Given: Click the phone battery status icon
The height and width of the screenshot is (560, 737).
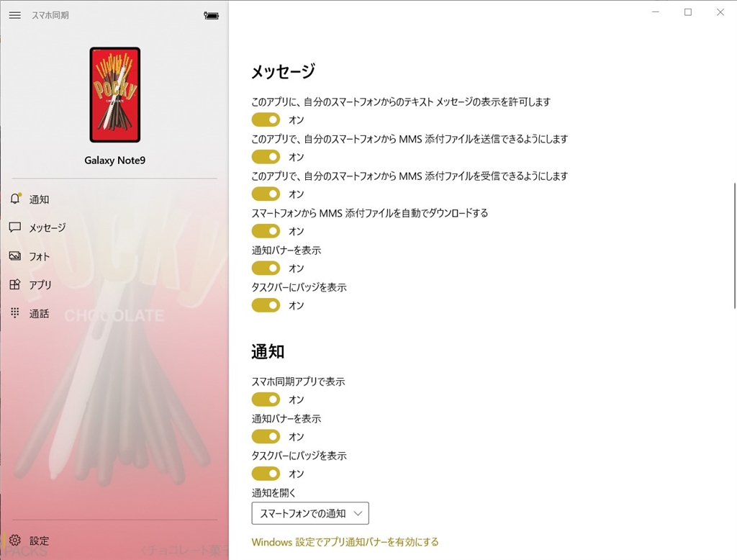Looking at the screenshot, I should pos(211,16).
